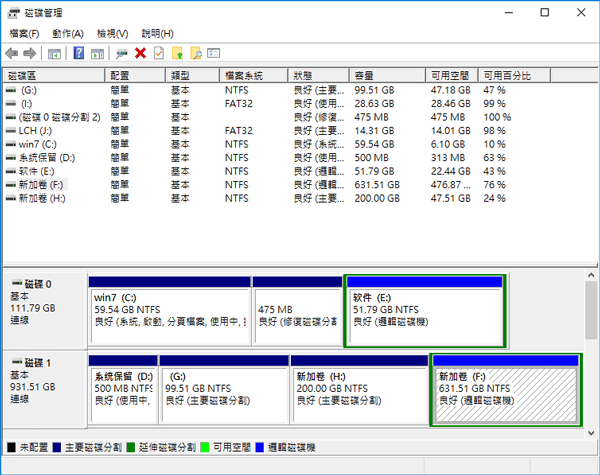600x475 pixels.
Task: Open the 檢視(V) menu
Action: (x=112, y=34)
